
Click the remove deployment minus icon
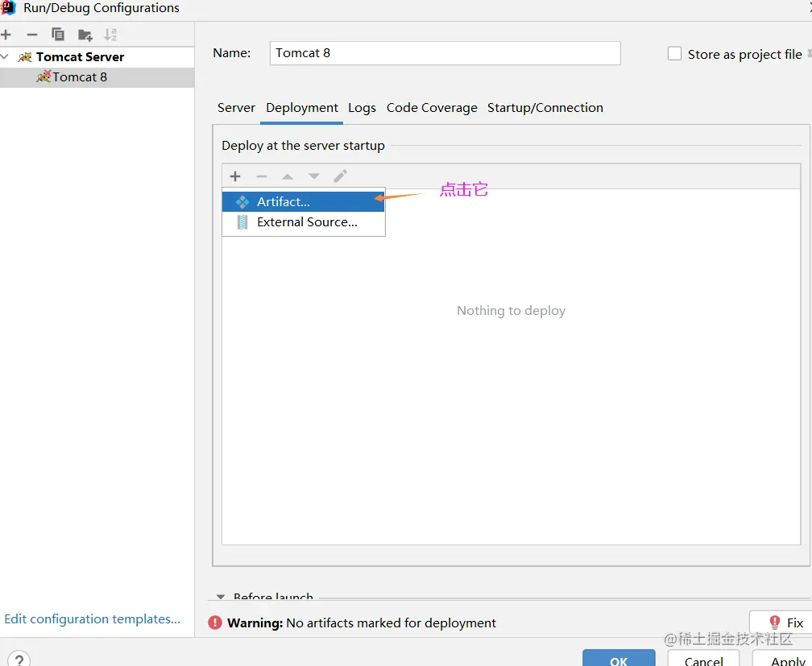262,176
